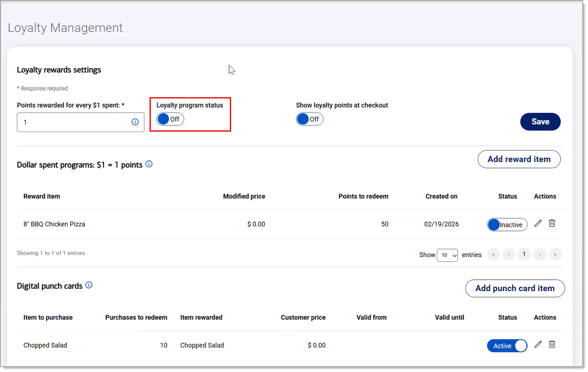The width and height of the screenshot is (588, 372).
Task: Click the $ 0.00 modified price for Pizza
Action: [x=256, y=224]
